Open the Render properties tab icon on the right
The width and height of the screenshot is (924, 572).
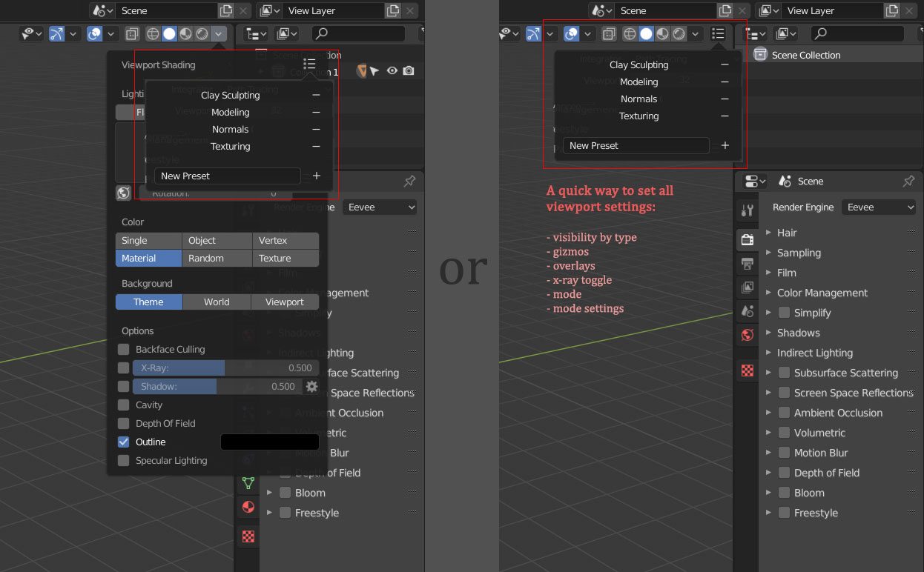coord(748,239)
